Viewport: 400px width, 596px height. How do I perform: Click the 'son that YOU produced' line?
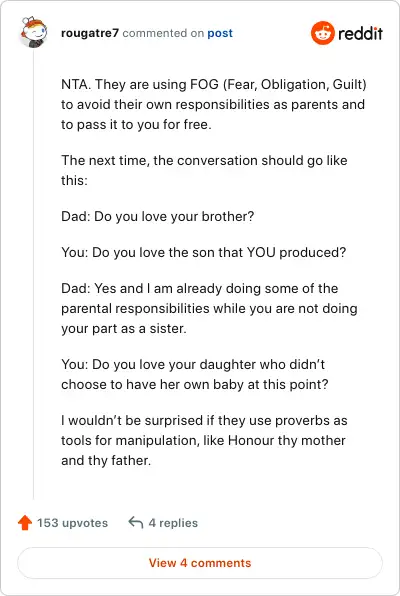(x=203, y=252)
